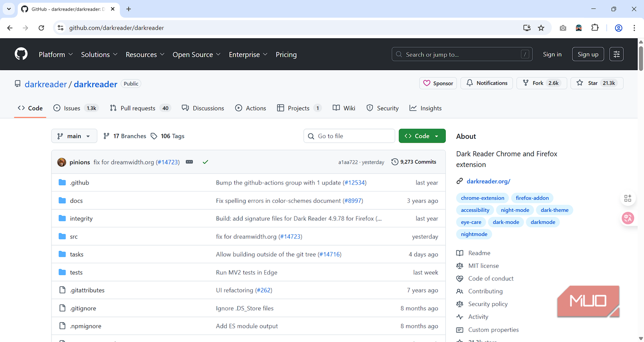Open commit hash a1aa722

[348, 162]
